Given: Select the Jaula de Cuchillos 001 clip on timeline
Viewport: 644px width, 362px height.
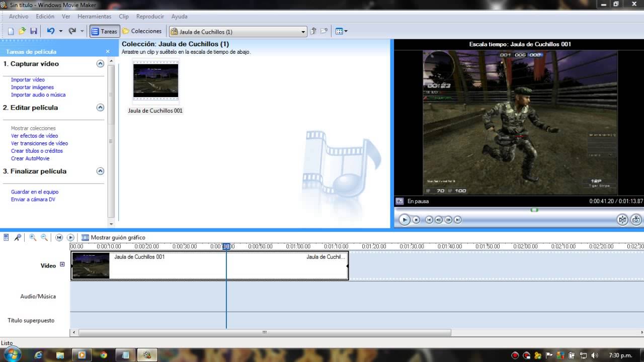Looking at the screenshot, I should click(x=209, y=265).
